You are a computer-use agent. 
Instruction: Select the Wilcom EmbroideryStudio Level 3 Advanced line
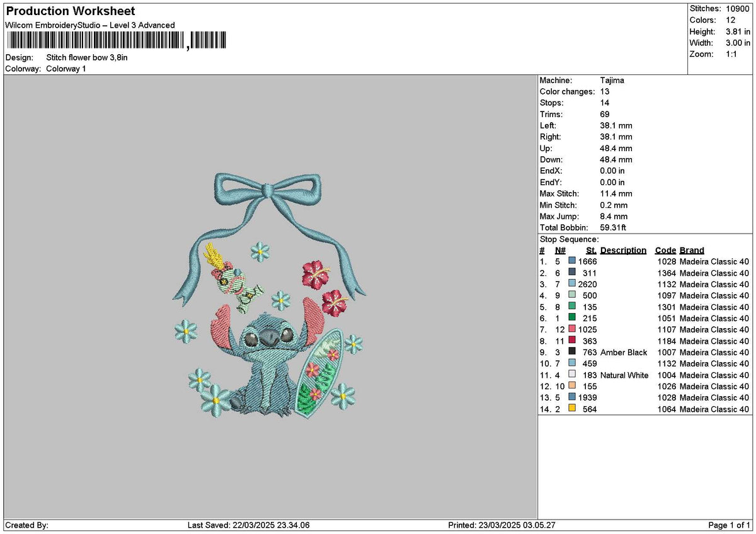(90, 25)
